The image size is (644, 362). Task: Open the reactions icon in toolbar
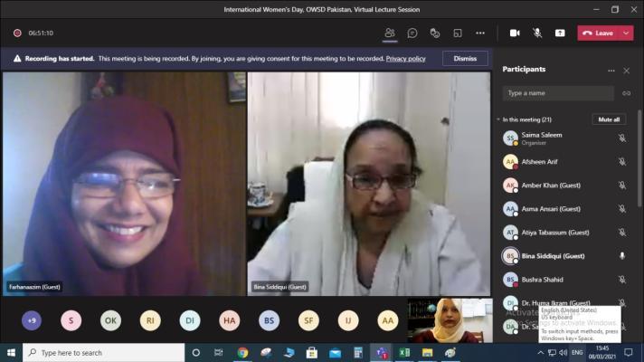click(x=435, y=33)
